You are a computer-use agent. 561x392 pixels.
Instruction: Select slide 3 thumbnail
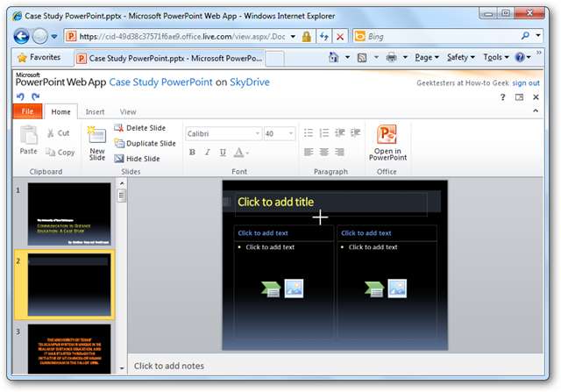[x=69, y=348]
